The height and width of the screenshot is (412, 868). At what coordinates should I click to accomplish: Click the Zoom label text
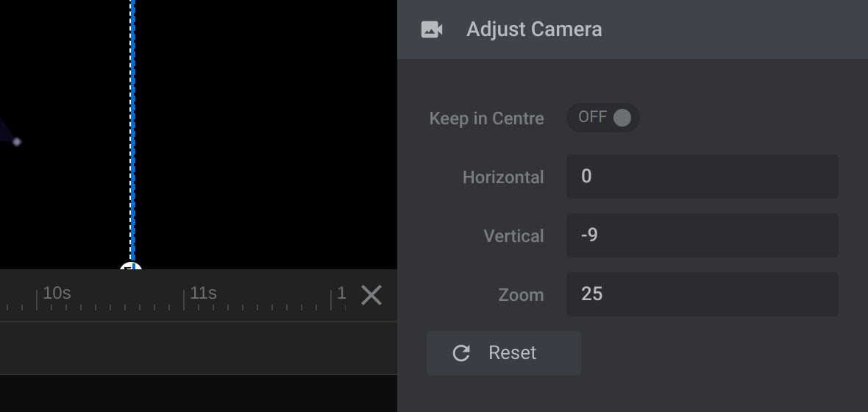(x=521, y=294)
